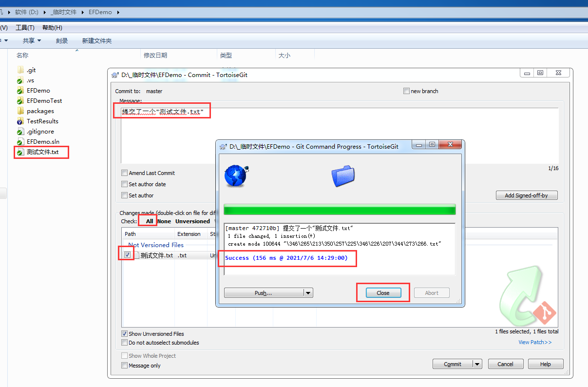
Task: Toggle the Show Whole Project checkbox
Action: coord(124,356)
